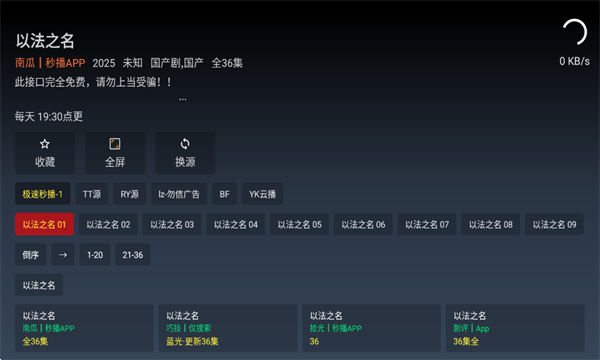Screen dimensions: 600x360
Task: Click the loading spinner above 0 KB/s
Action: point(575,32)
